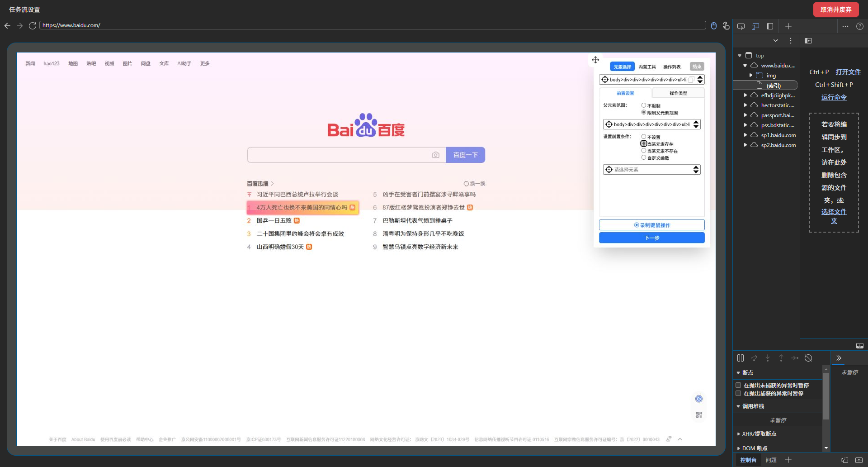The height and width of the screenshot is (467, 868).
Task: Click the drag-move handle of the floating panel
Action: click(x=595, y=60)
